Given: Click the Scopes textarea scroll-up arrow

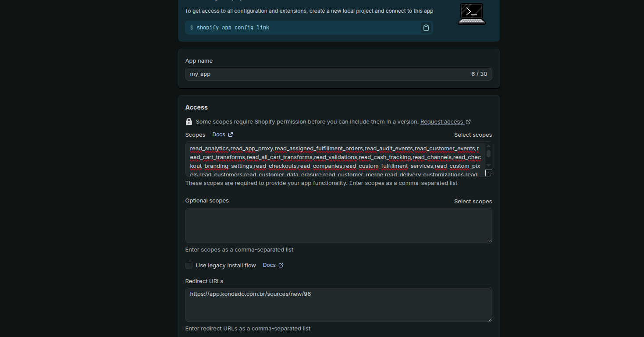Looking at the screenshot, I should tap(488, 146).
